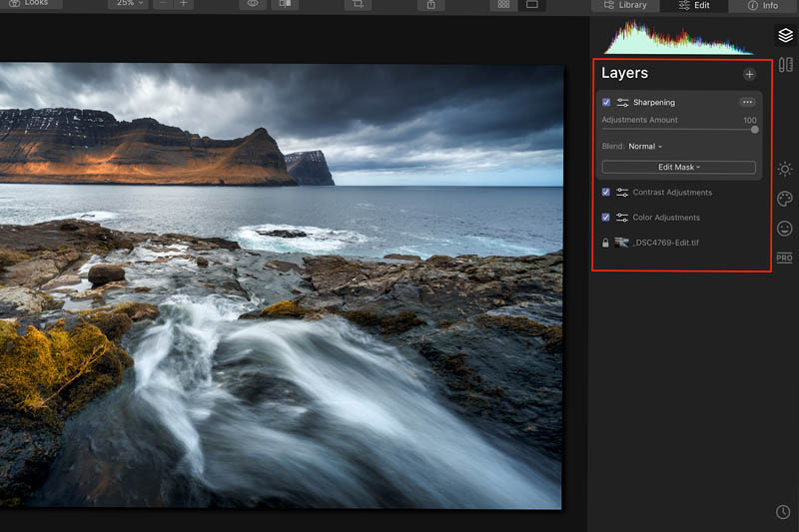
Task: Add a new layer with plus icon
Action: coord(750,74)
